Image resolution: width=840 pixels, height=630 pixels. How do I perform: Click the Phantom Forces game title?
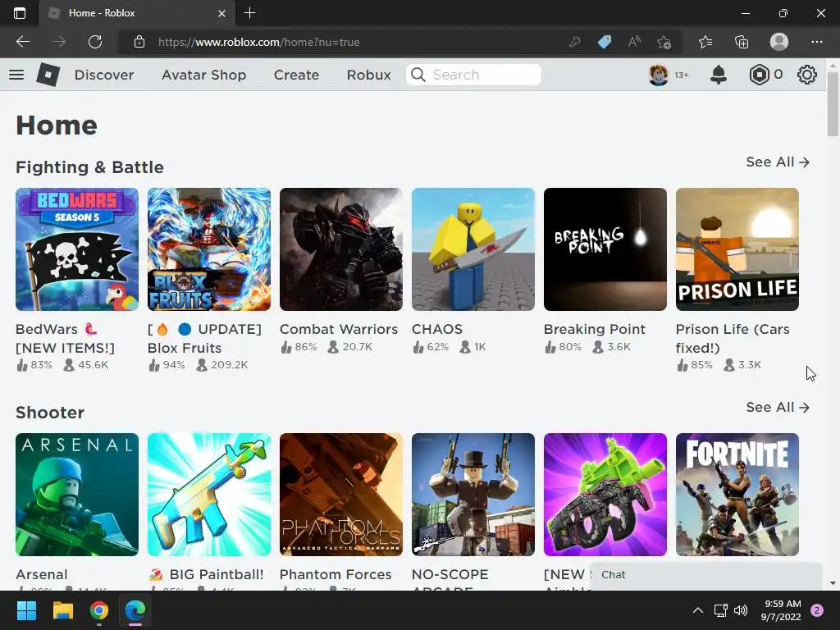coord(336,574)
